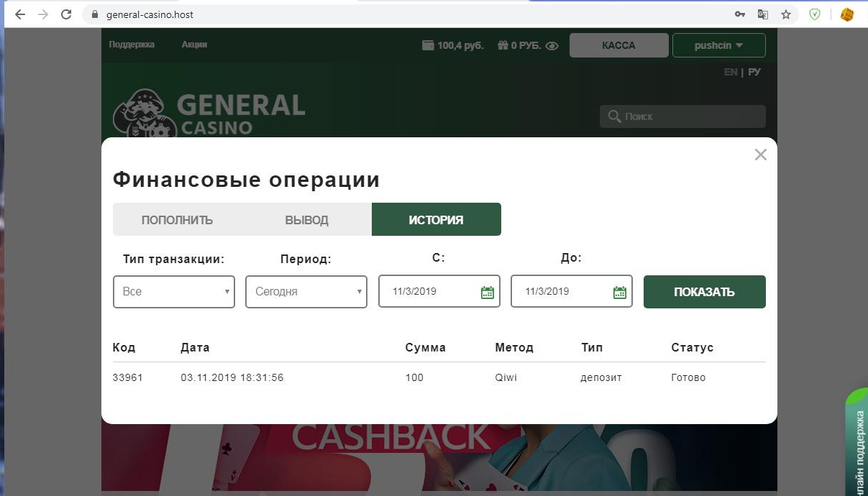Click the saved password key icon

[739, 14]
